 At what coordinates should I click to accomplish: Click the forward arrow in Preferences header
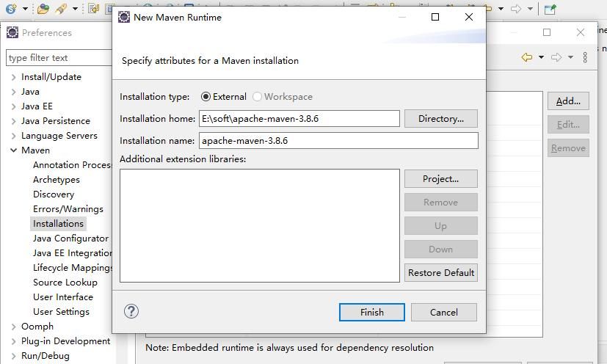[556, 57]
